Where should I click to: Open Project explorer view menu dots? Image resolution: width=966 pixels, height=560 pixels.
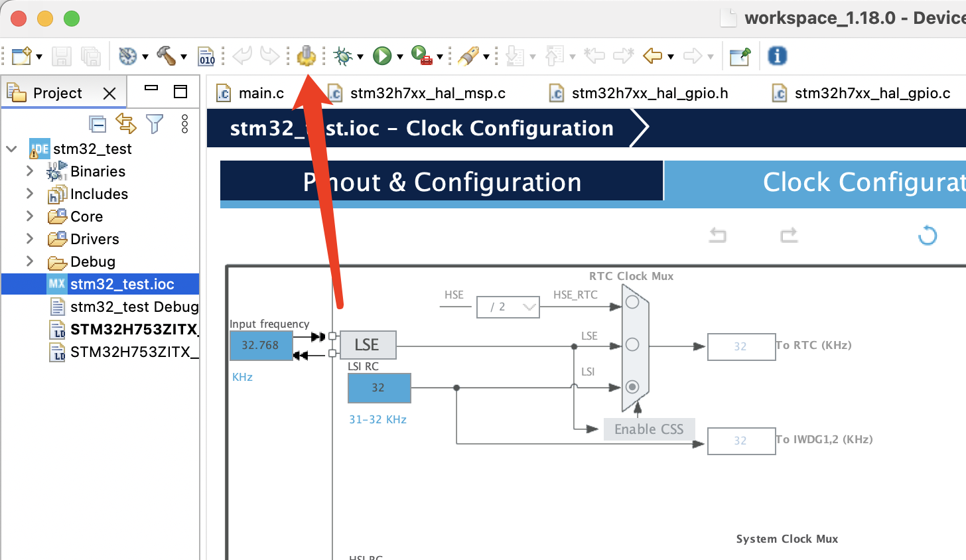[184, 124]
